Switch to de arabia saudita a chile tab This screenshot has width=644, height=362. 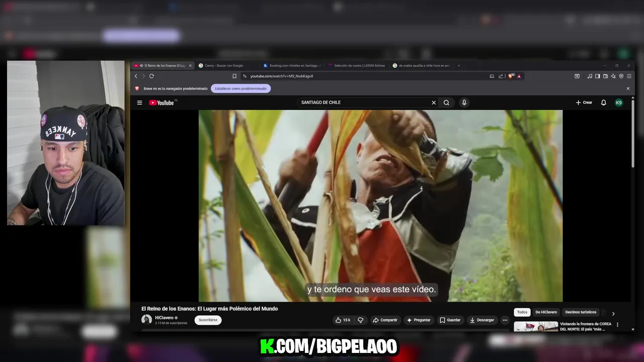click(x=422, y=65)
